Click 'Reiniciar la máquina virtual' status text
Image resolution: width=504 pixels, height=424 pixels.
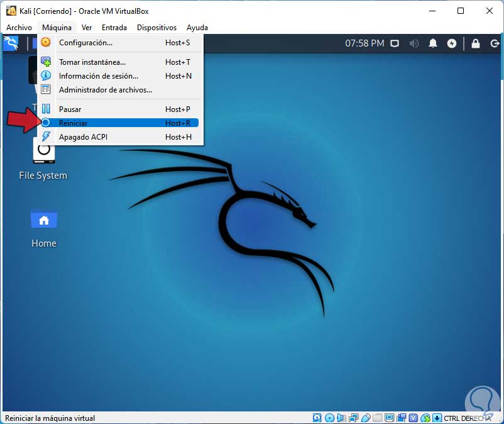click(x=50, y=418)
